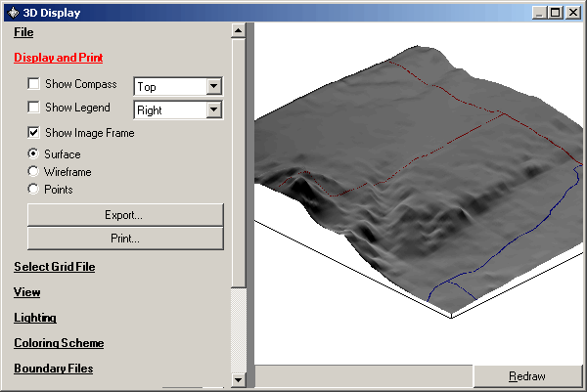
Task: Collapse the Display and Print section
Action: [59, 58]
